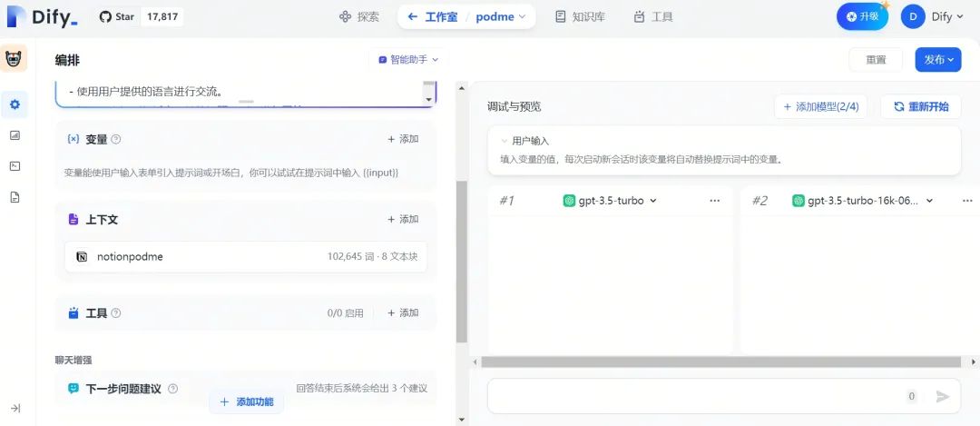Viewport: 980px width, 426px height.
Task: Click the 重新开始 restart button
Action: pyautogui.click(x=921, y=106)
